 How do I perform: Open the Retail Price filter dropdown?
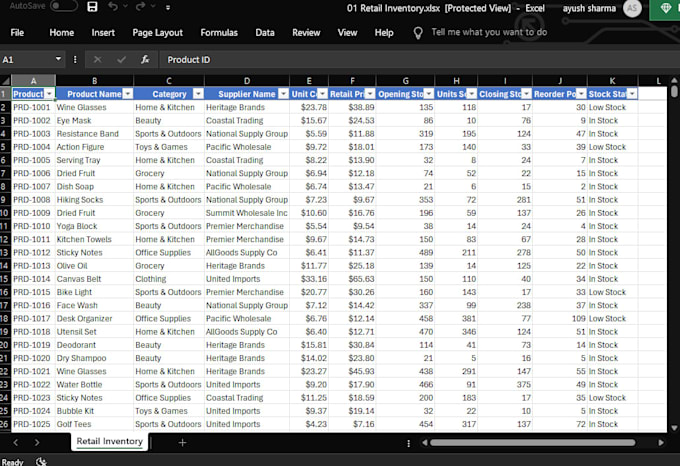click(370, 94)
